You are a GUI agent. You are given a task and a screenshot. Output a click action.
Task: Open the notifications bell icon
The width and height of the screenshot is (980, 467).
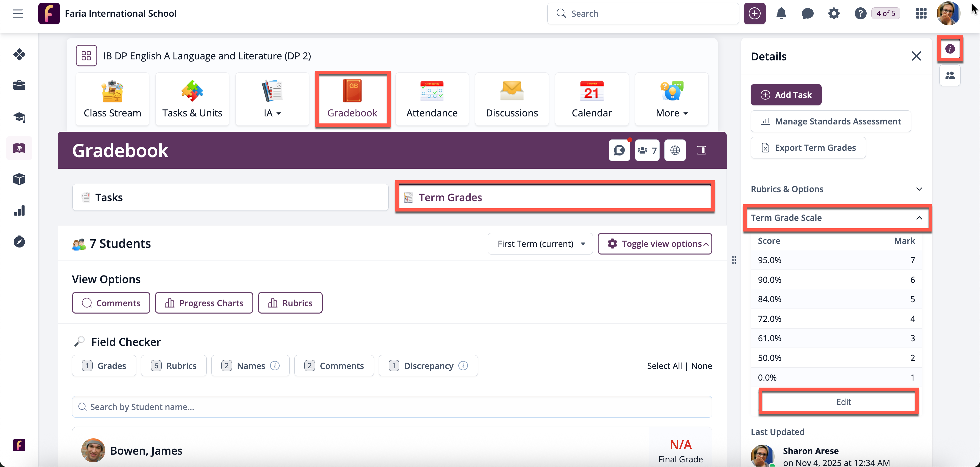[781, 14]
